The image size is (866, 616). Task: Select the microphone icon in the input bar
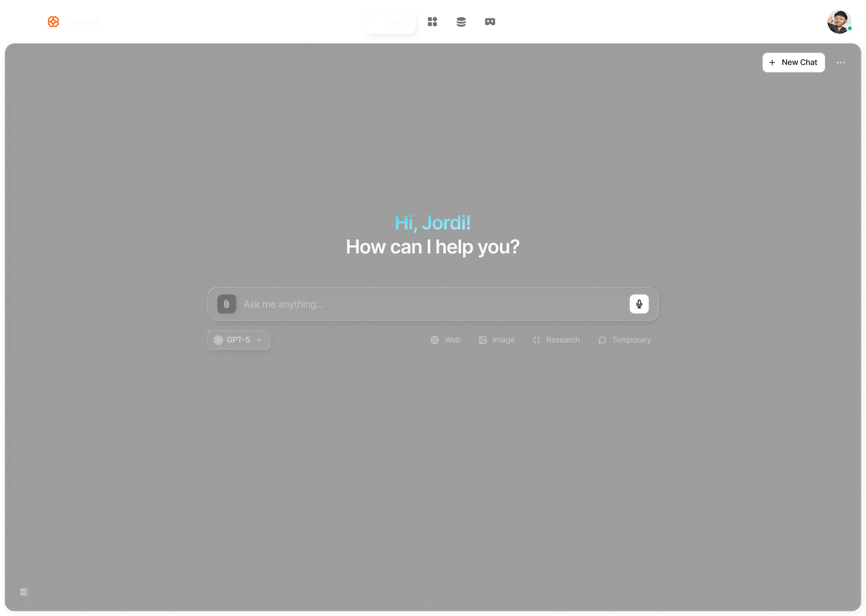(x=639, y=304)
